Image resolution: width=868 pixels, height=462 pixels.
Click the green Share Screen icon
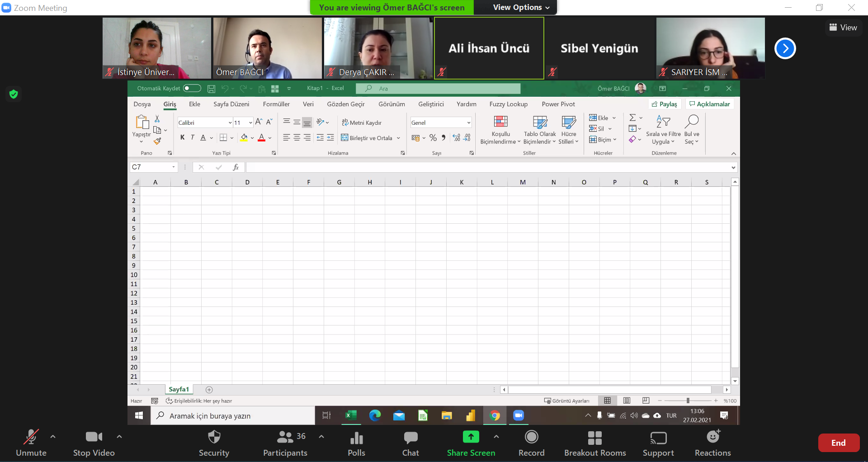[x=471, y=437]
